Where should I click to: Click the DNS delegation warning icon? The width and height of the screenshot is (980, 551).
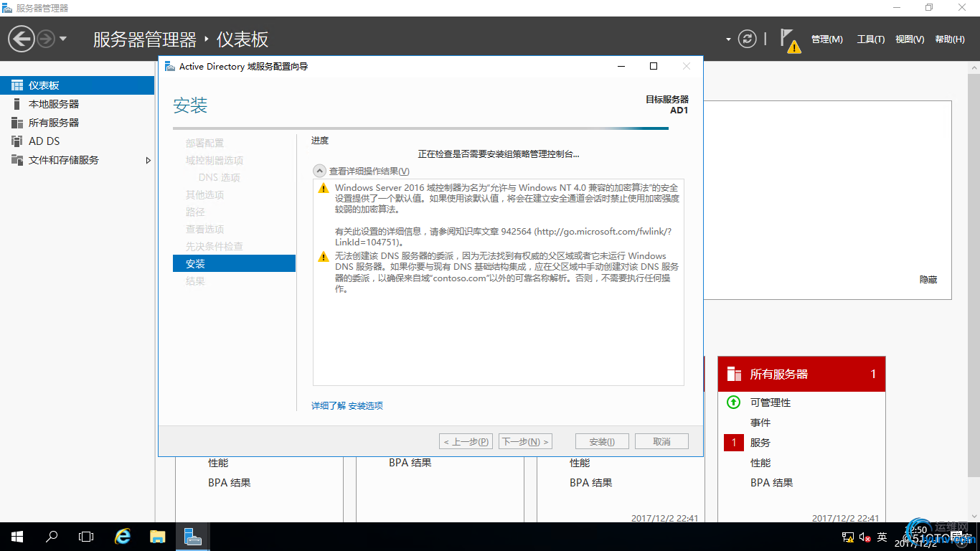pyautogui.click(x=324, y=256)
